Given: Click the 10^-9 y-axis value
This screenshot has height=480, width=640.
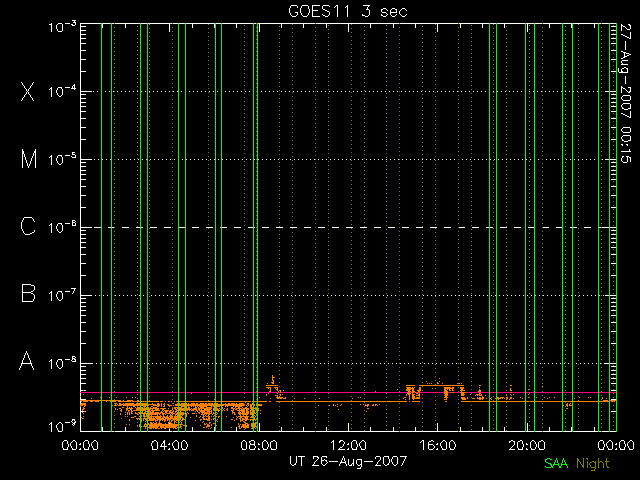Looking at the screenshot, I should coord(62,427).
